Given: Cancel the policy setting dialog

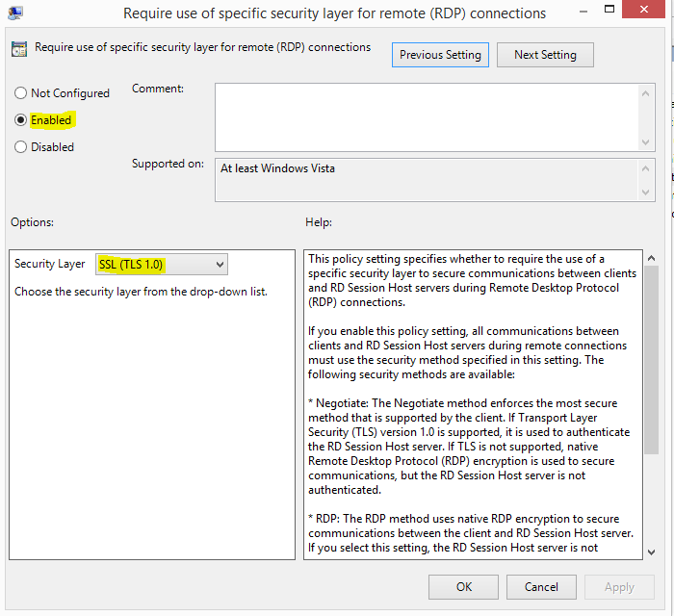Looking at the screenshot, I should click(541, 587).
